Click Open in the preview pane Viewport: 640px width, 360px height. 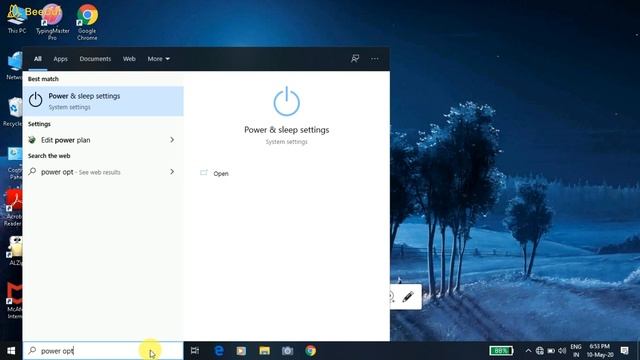tap(220, 173)
